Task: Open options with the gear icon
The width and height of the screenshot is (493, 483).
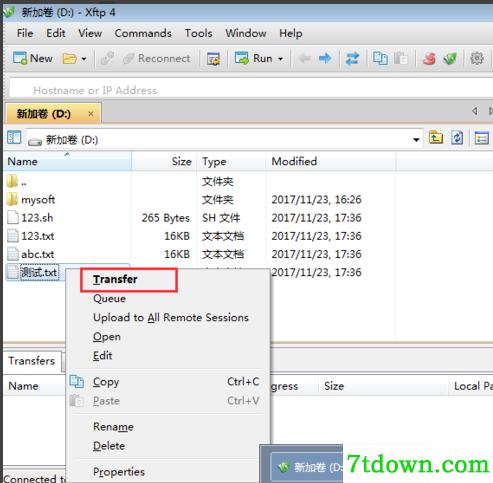Action: pos(477,58)
